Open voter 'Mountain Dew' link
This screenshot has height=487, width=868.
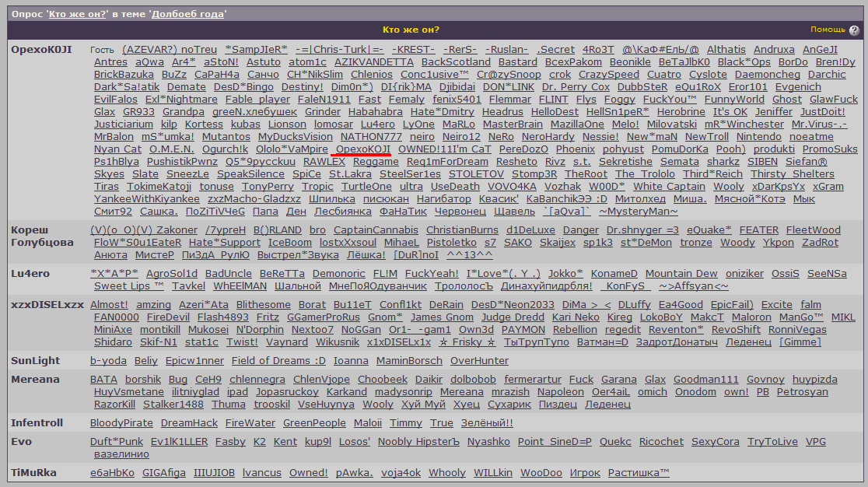pyautogui.click(x=681, y=273)
